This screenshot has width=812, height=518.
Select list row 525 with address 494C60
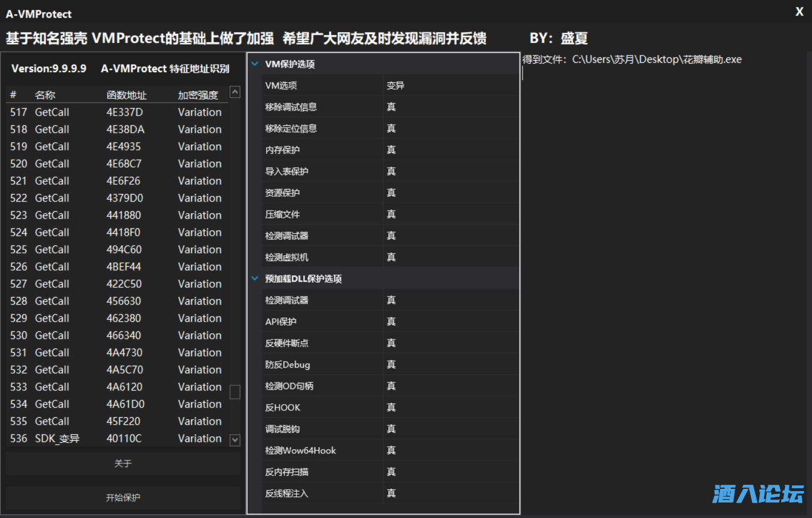pyautogui.click(x=117, y=250)
